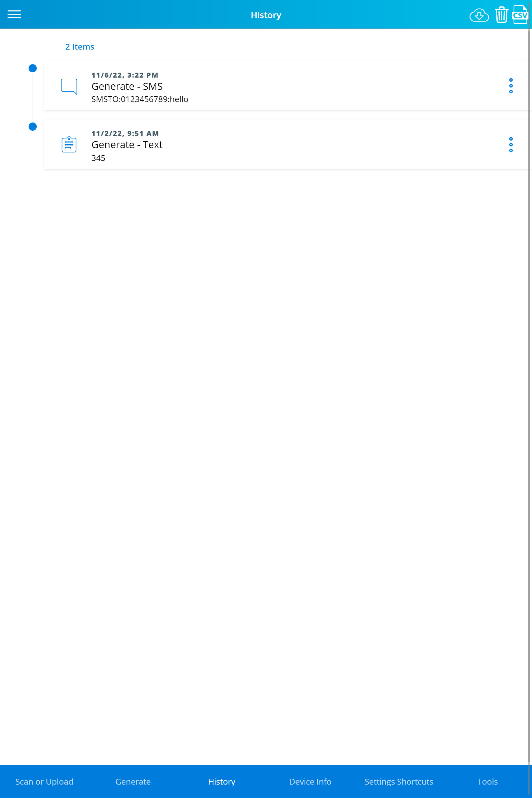
Task: Open options for Generate - SMS entry
Action: point(511,86)
